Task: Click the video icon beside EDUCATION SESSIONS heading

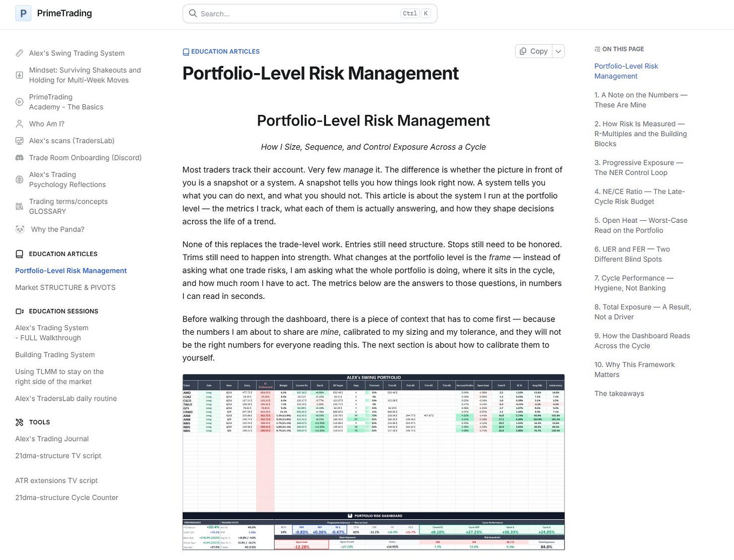Action: tap(19, 312)
